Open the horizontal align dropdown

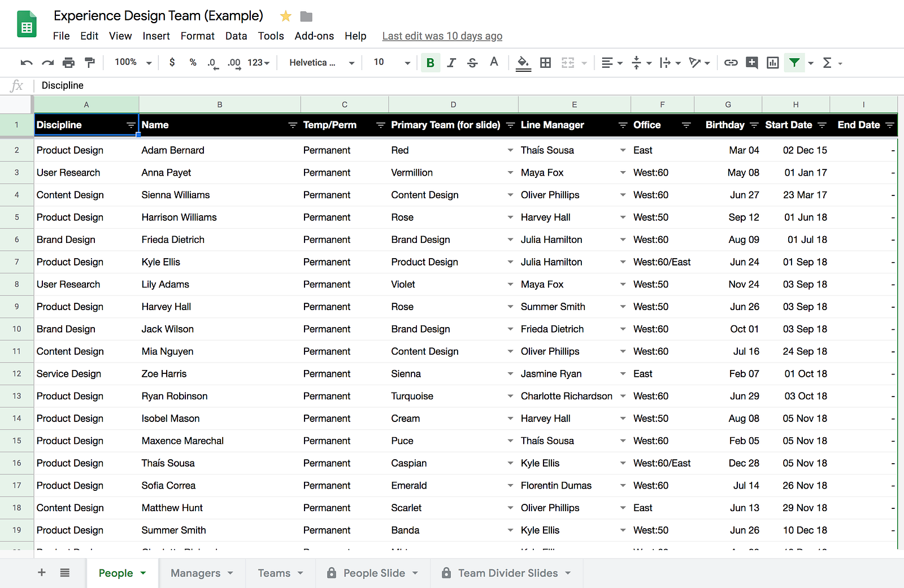(x=612, y=63)
